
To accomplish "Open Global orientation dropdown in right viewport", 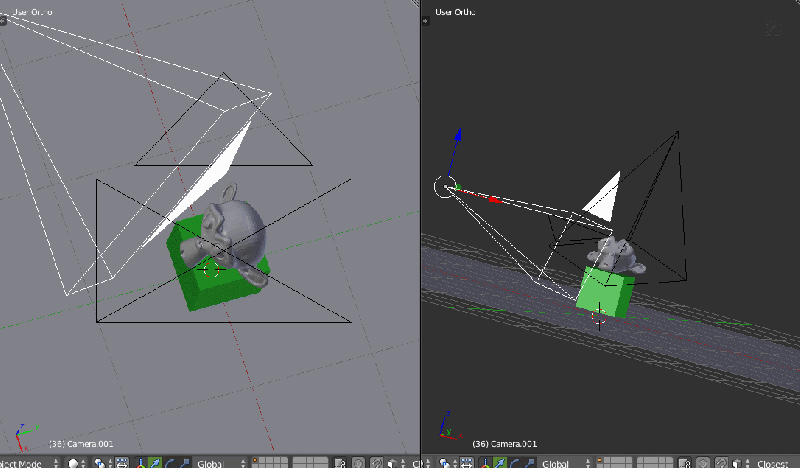I will pos(565,463).
